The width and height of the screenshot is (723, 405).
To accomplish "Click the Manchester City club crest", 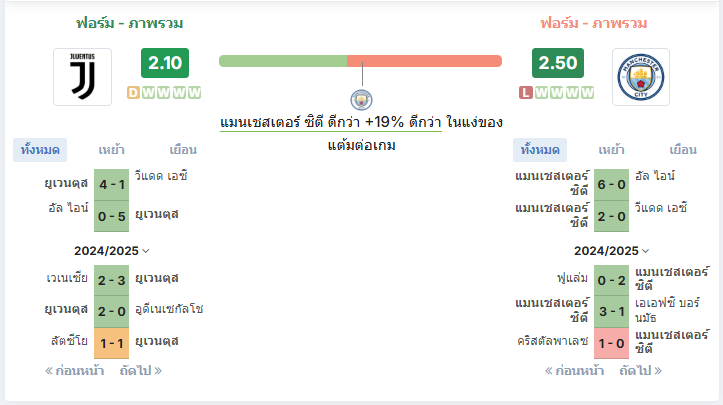I will click(640, 77).
